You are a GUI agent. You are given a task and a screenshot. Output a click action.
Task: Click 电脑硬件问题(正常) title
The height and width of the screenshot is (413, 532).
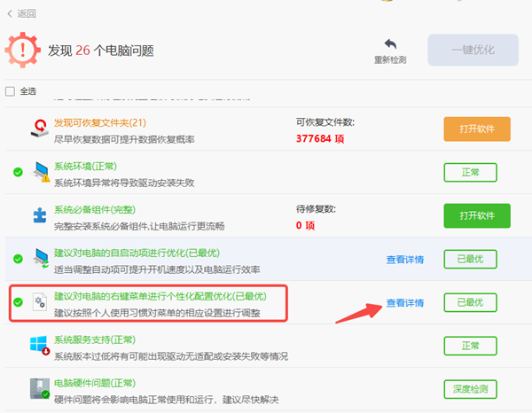pos(95,383)
